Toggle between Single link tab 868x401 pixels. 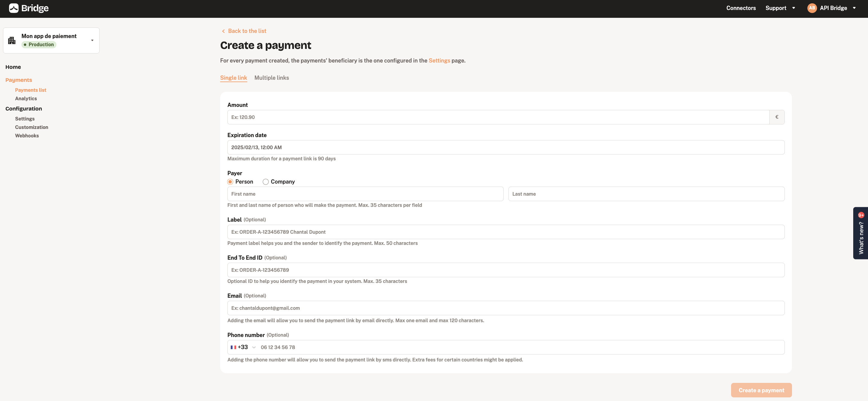pyautogui.click(x=233, y=78)
